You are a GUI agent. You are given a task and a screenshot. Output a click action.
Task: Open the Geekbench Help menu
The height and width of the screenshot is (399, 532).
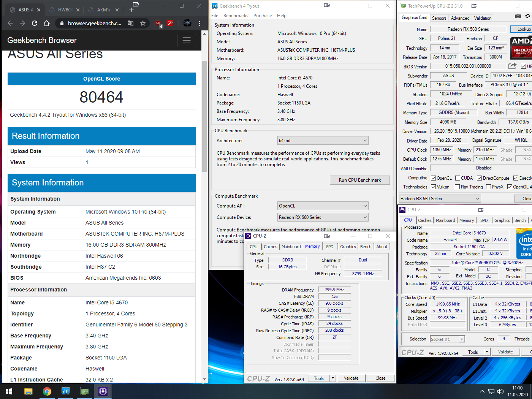pos(282,16)
